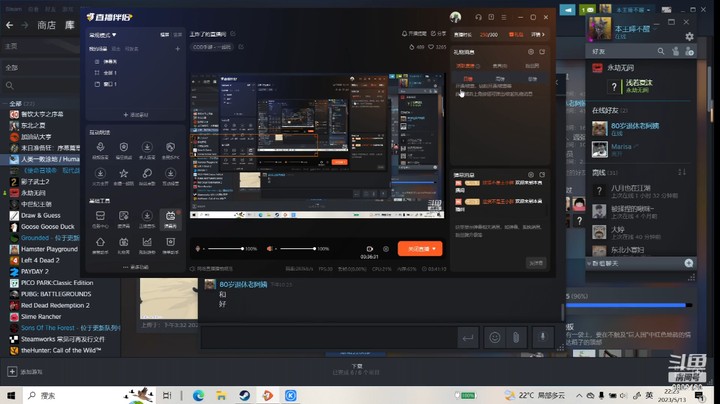Expand the details arrow in top right panel

click(x=538, y=34)
